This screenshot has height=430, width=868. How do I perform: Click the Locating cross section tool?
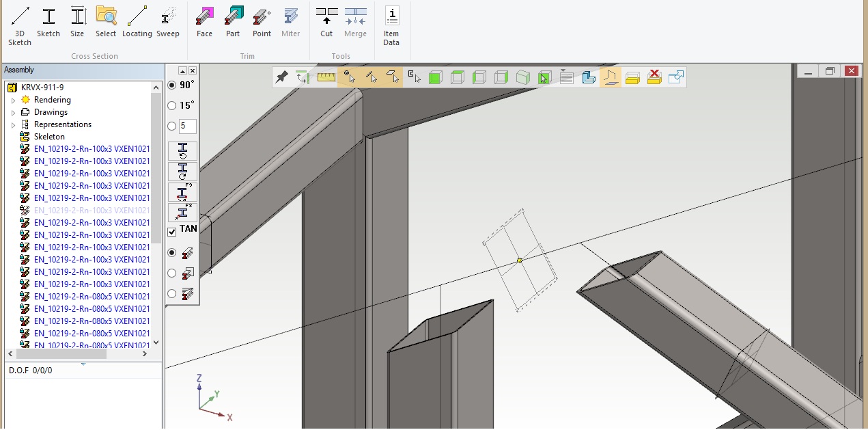137,22
